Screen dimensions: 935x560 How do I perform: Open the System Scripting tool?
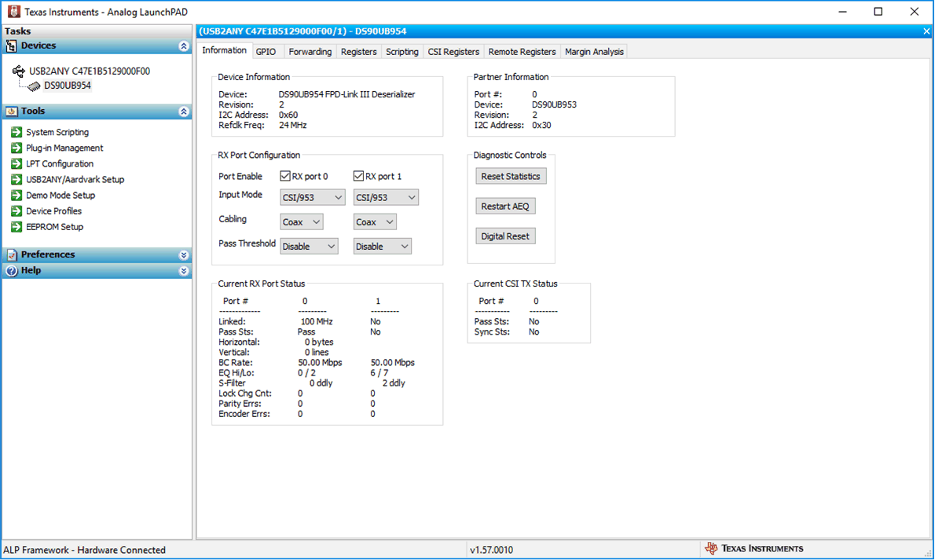tap(60, 132)
